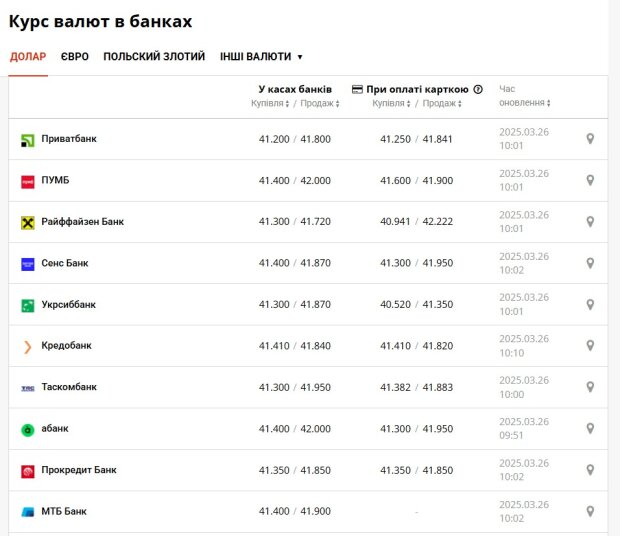Click the Raiffeisen Bank logo icon

(28, 222)
